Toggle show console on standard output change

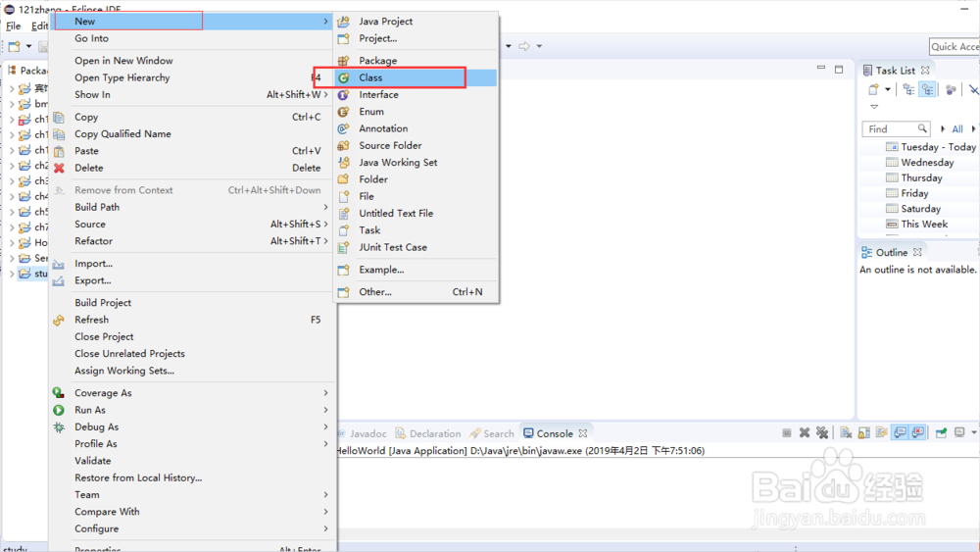[x=900, y=432]
